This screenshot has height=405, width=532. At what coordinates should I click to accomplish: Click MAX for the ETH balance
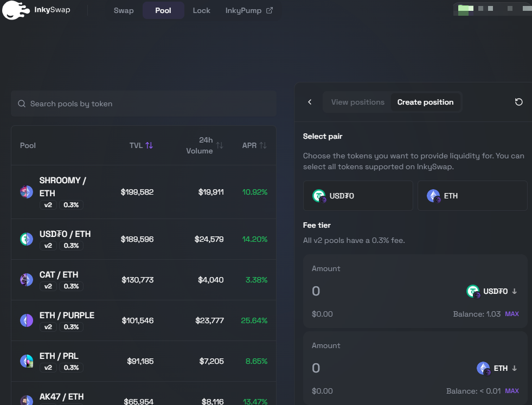511,391
